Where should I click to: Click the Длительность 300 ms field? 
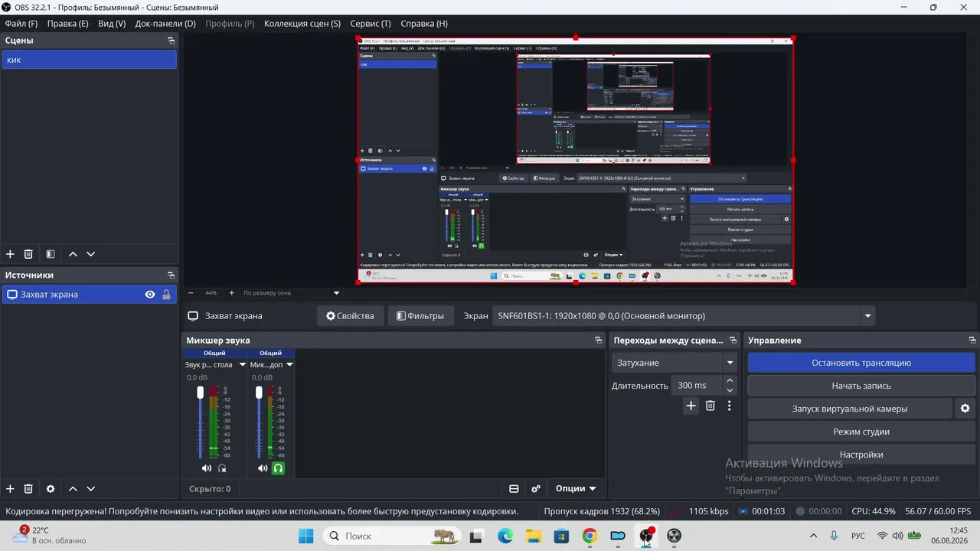[x=697, y=386]
